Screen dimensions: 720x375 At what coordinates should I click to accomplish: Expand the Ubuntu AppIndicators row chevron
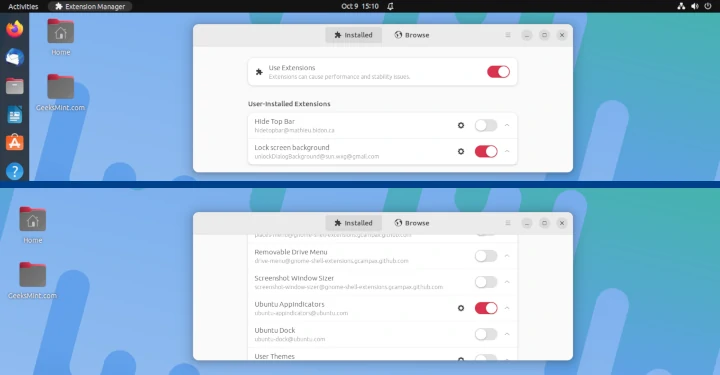pyautogui.click(x=507, y=308)
